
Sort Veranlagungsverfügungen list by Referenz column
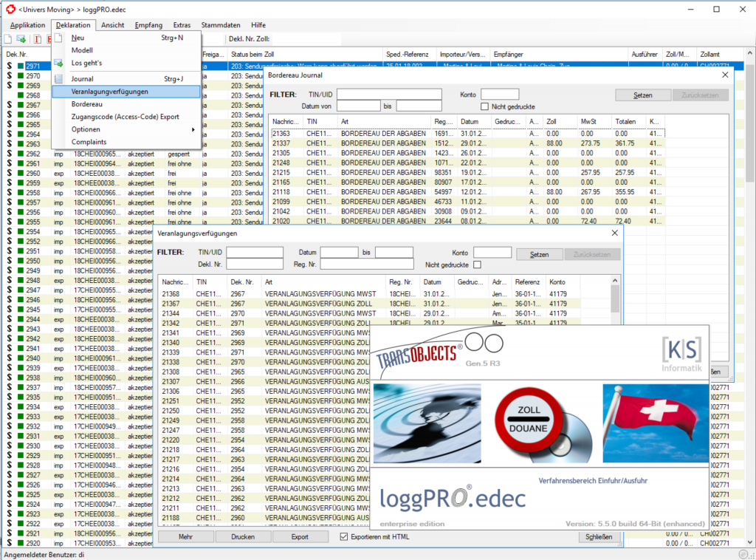[529, 281]
